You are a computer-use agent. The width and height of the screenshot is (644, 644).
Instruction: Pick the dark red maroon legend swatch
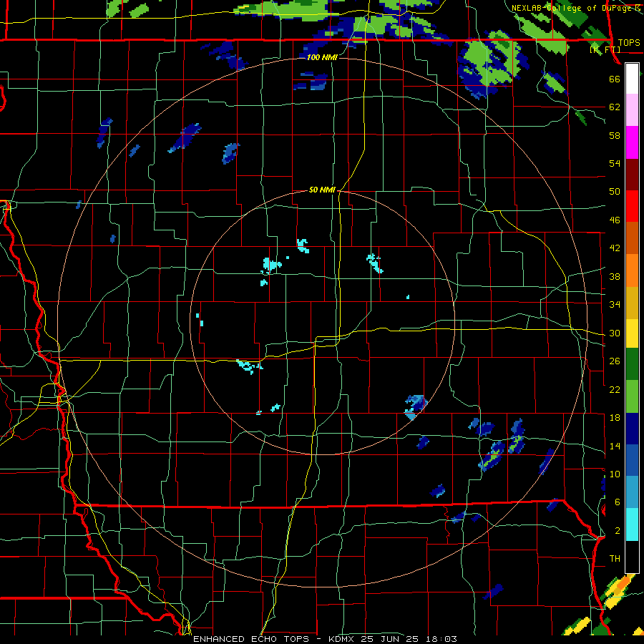[632, 175]
